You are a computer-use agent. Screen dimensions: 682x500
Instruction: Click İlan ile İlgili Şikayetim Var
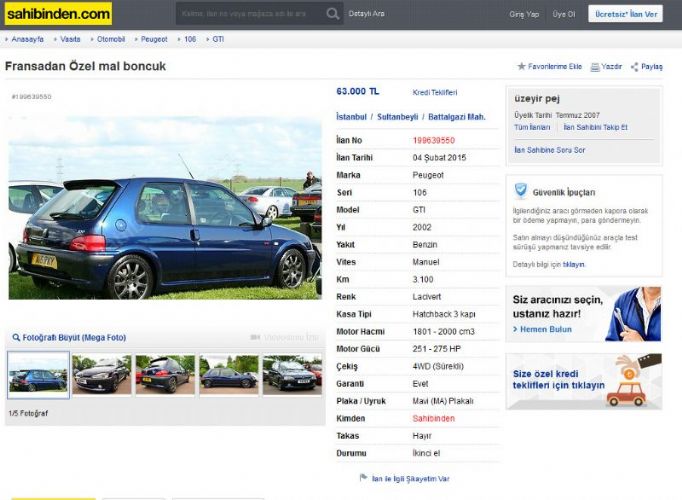click(x=410, y=479)
